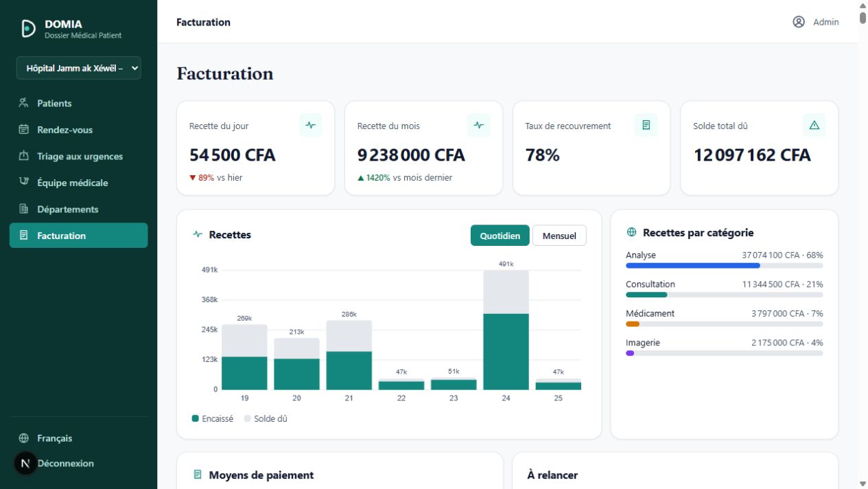Click the Recette du jour pulse icon
The height and width of the screenshot is (489, 868).
[x=311, y=125]
